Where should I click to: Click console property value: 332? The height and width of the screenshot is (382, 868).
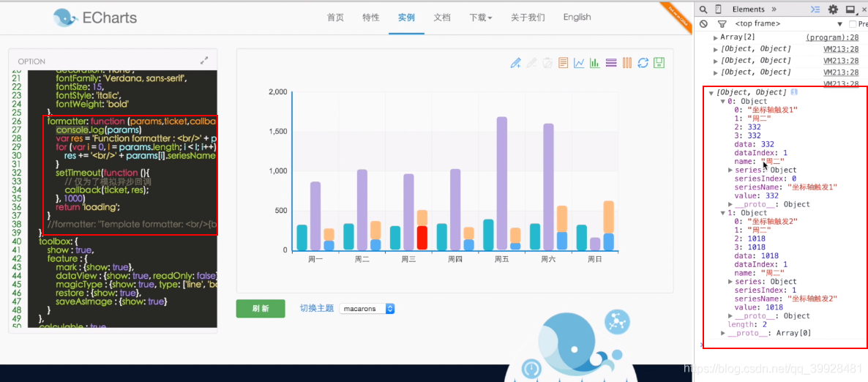756,195
